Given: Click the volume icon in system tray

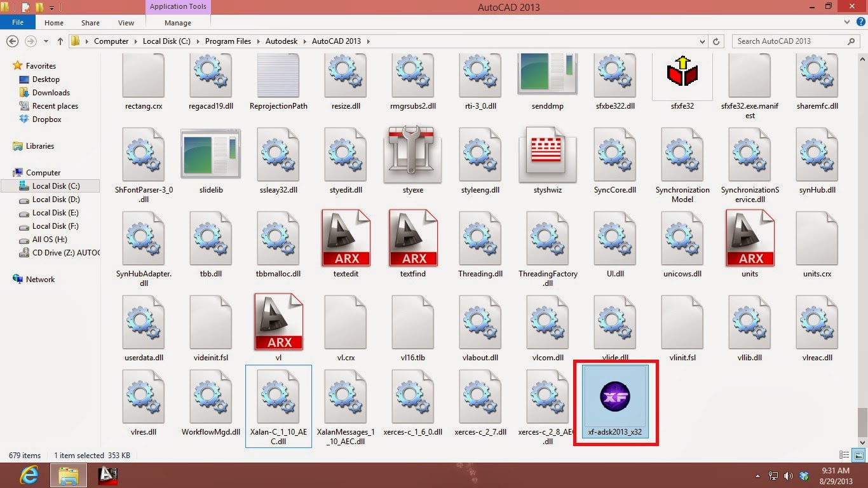Looking at the screenshot, I should (789, 475).
